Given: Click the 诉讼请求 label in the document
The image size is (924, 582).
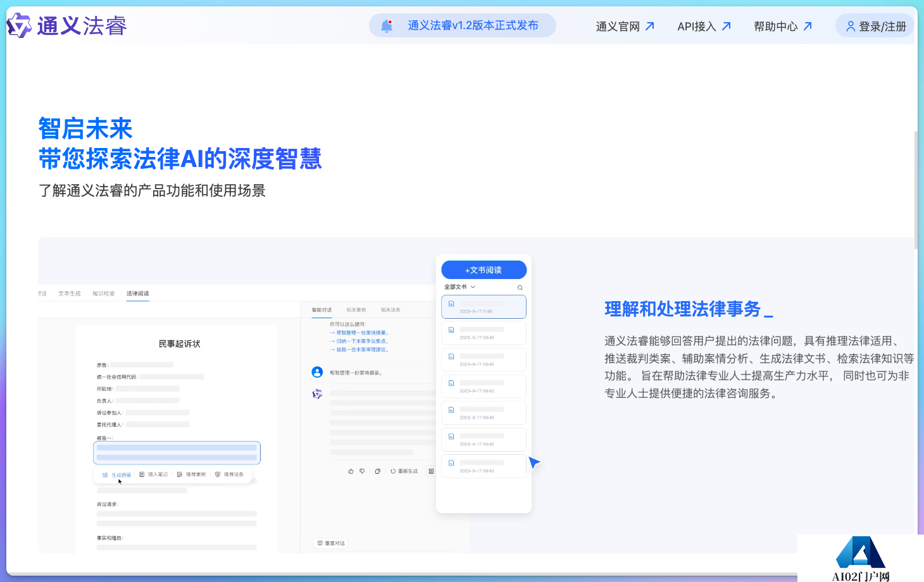Looking at the screenshot, I should pyautogui.click(x=107, y=505).
